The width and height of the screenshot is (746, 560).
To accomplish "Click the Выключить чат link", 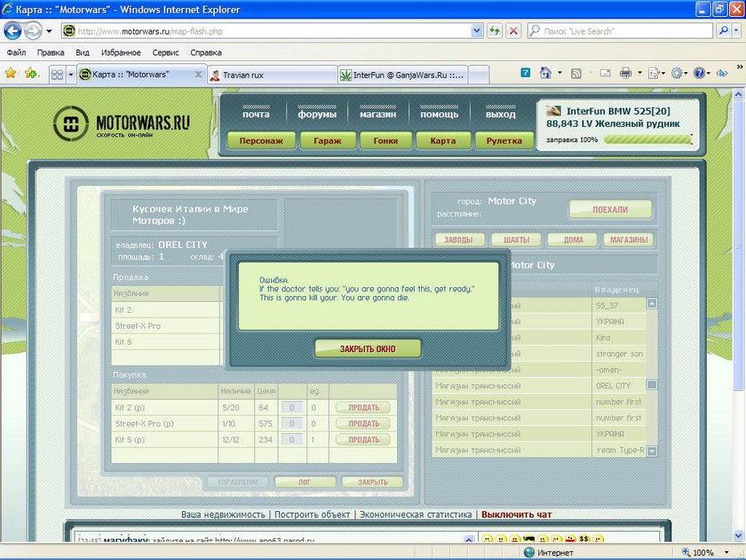I will point(517,515).
